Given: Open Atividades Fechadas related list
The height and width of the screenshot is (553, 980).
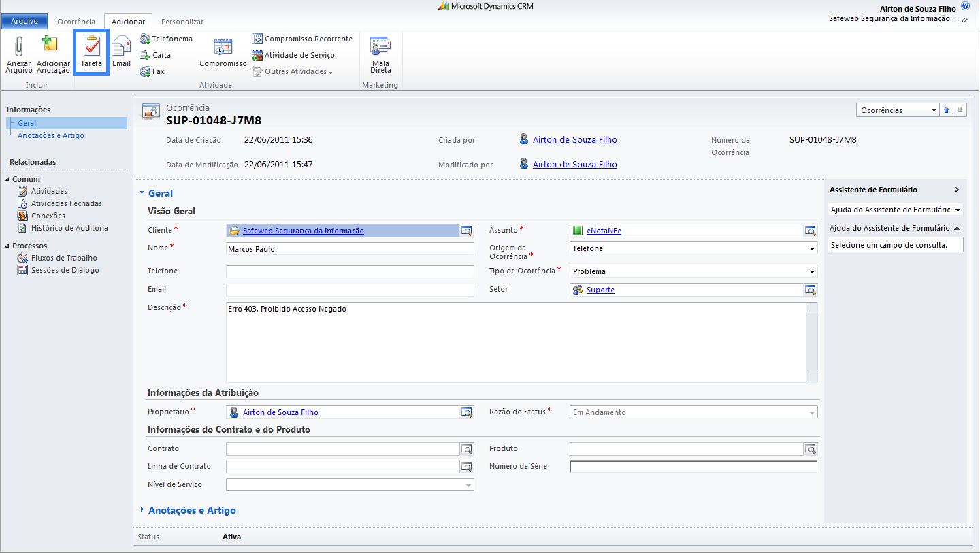Looking at the screenshot, I should [x=67, y=203].
